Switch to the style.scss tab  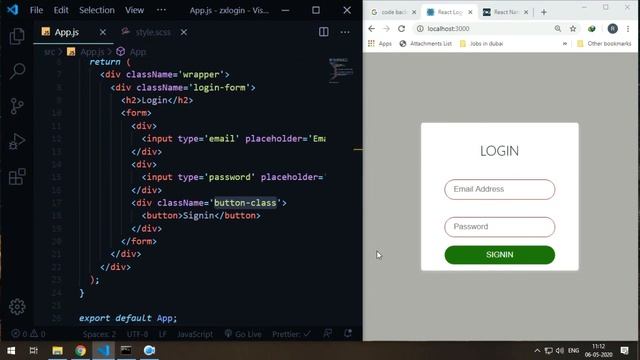pyautogui.click(x=153, y=32)
